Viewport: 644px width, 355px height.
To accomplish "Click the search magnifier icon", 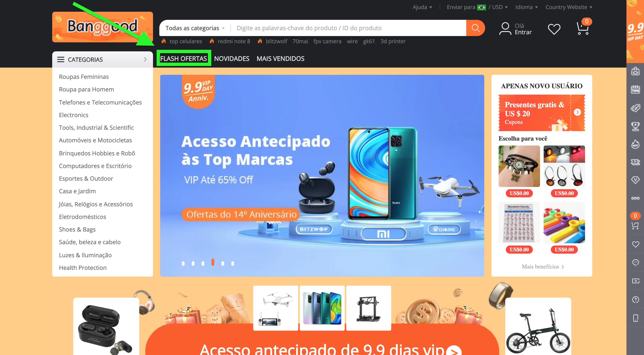I will coord(476,28).
